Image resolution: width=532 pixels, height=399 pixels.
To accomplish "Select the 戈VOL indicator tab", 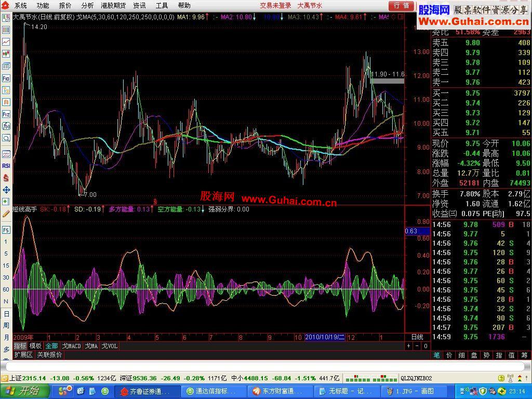I will [x=110, y=346].
